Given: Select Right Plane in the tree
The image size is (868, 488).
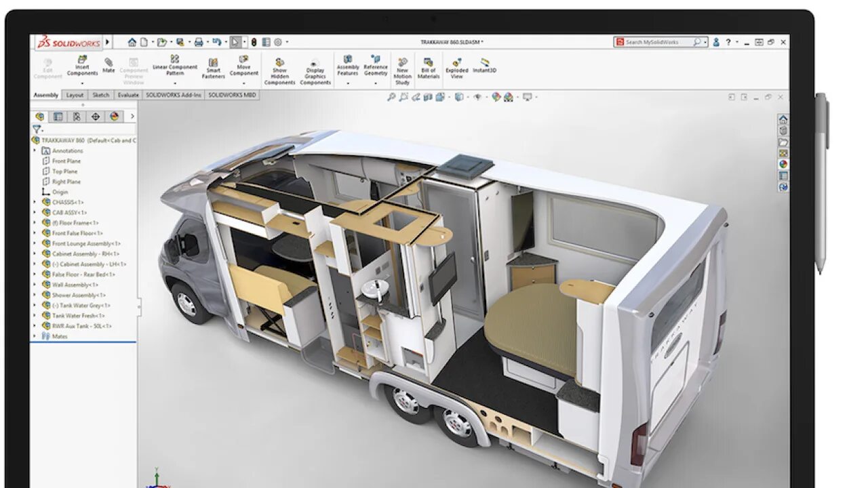Looking at the screenshot, I should tap(66, 182).
